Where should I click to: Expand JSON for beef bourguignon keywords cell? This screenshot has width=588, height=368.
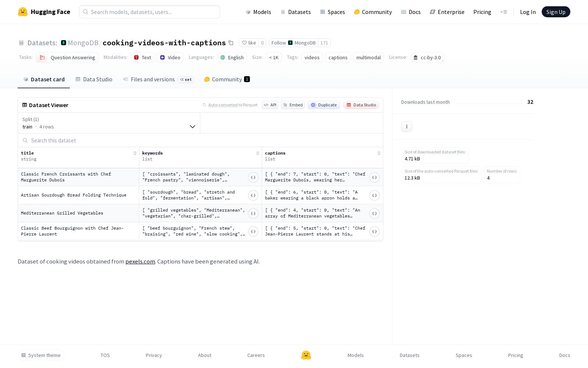253,231
